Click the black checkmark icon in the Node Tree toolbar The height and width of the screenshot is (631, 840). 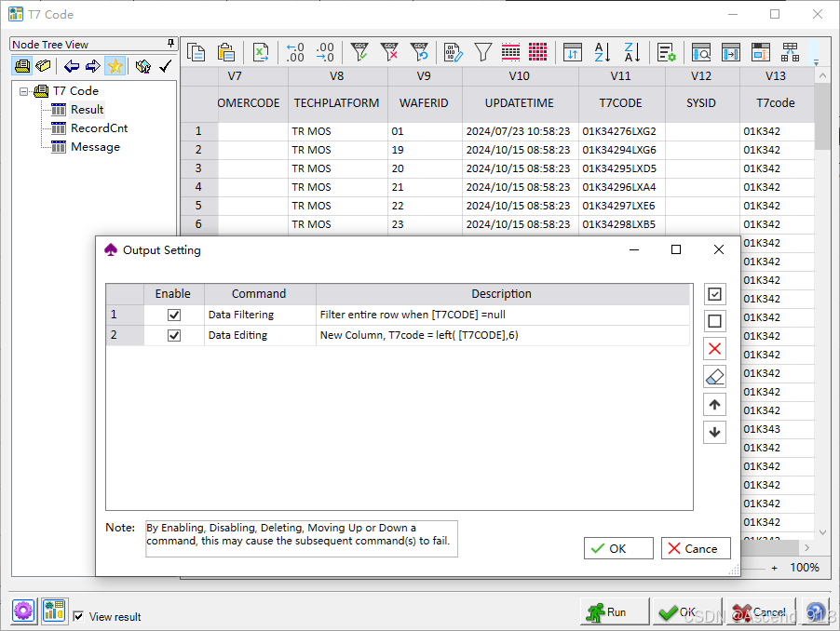click(166, 66)
